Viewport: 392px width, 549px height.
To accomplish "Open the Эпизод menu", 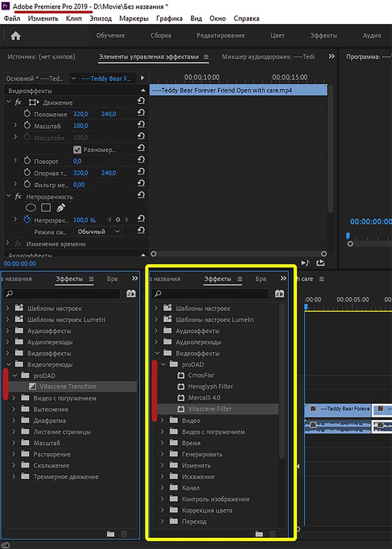I will click(x=100, y=18).
